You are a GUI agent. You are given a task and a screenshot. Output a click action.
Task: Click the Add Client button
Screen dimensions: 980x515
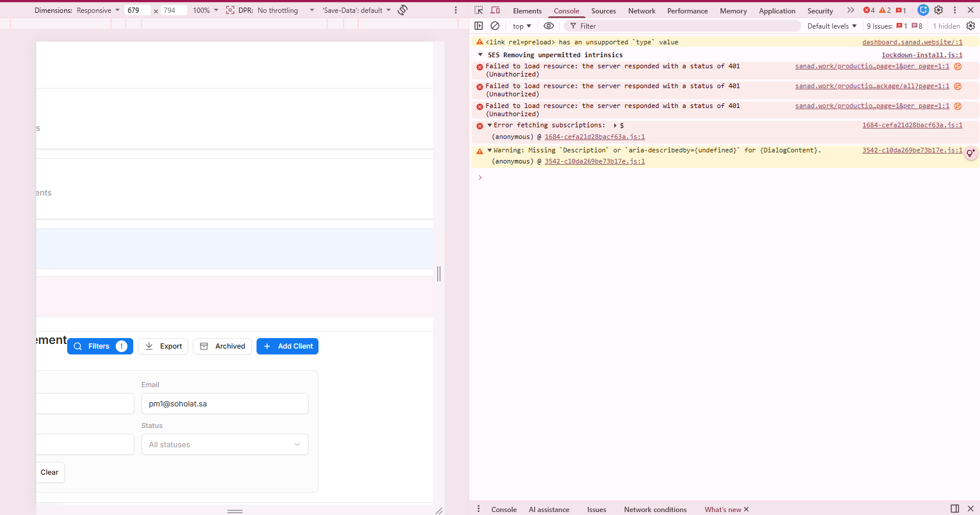click(x=288, y=346)
